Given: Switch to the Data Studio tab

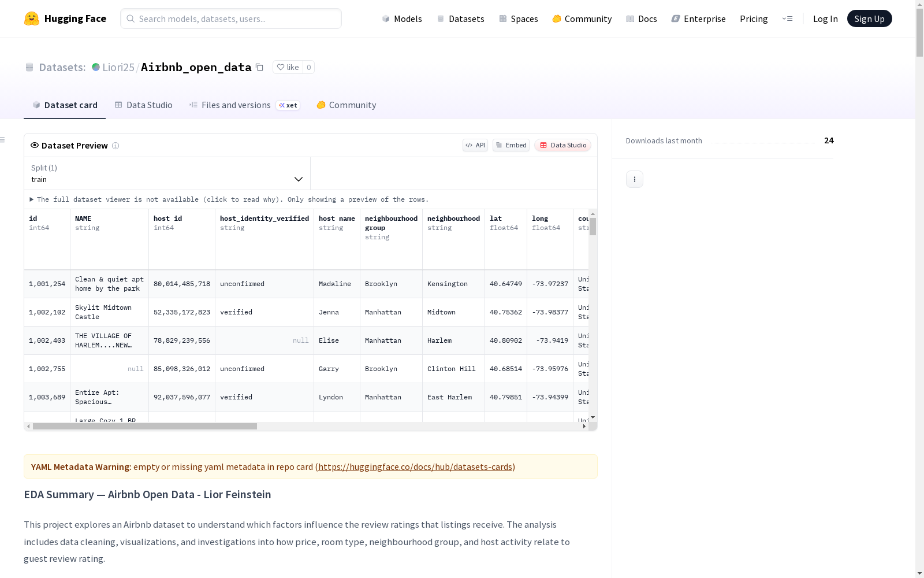Looking at the screenshot, I should point(143,105).
